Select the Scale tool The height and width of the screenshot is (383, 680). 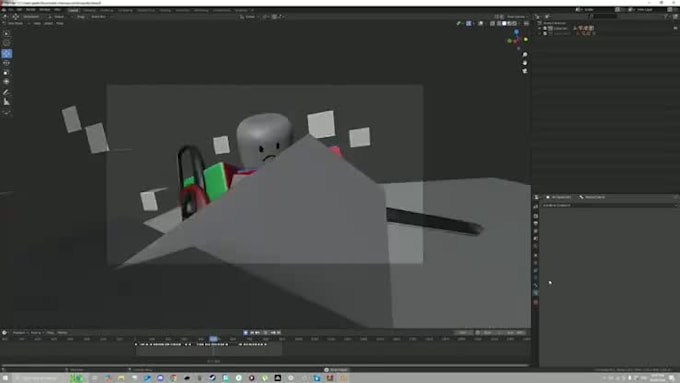coord(7,72)
